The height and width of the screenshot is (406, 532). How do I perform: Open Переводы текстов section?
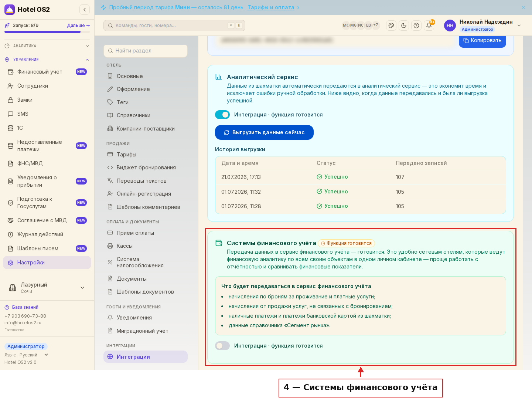146,181
